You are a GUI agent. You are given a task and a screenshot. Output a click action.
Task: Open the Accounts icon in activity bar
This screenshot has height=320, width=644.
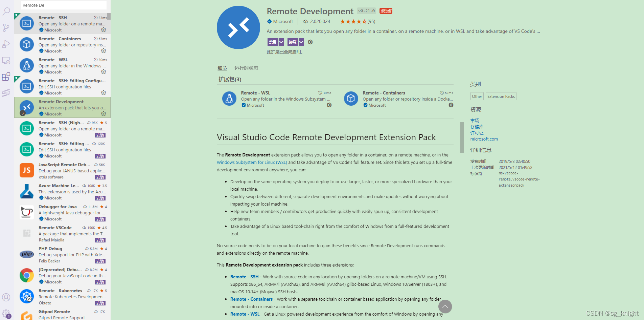click(x=6, y=297)
